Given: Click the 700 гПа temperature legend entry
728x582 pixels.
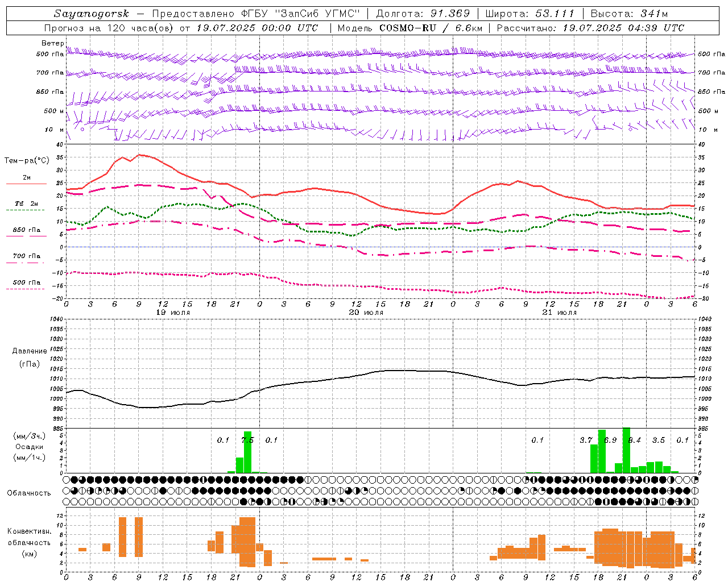Looking at the screenshot, I should point(27,256).
